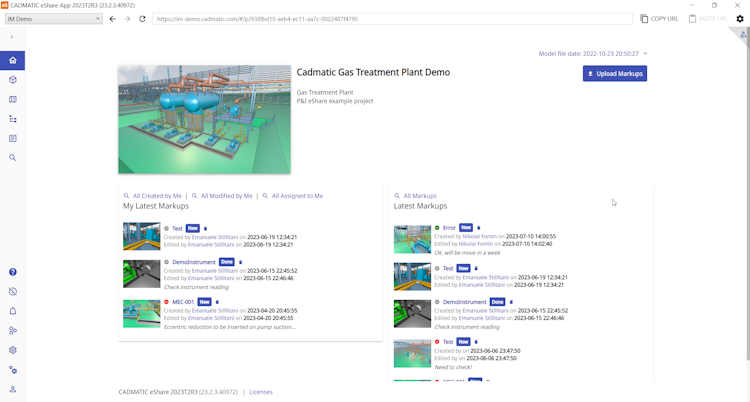Screen dimensions: 750x402
Task: Open the Home page in sidebar
Action: (12, 60)
